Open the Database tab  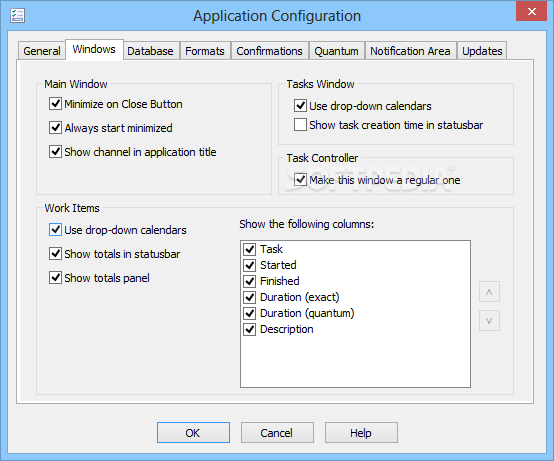click(x=150, y=51)
